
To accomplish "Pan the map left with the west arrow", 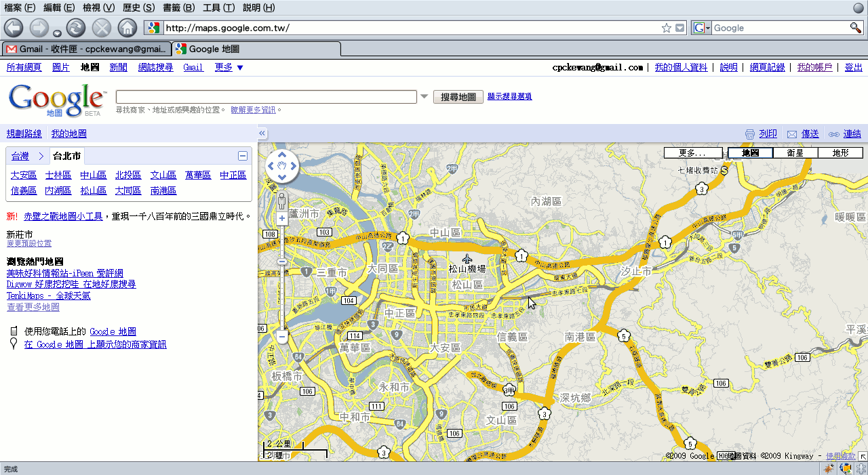I will (x=271, y=167).
